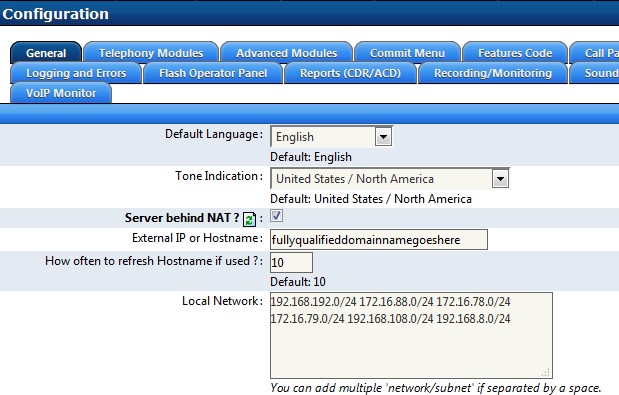This screenshot has height=395, width=619.
Task: Click the Local Network textarea resize grip
Action: (546, 372)
